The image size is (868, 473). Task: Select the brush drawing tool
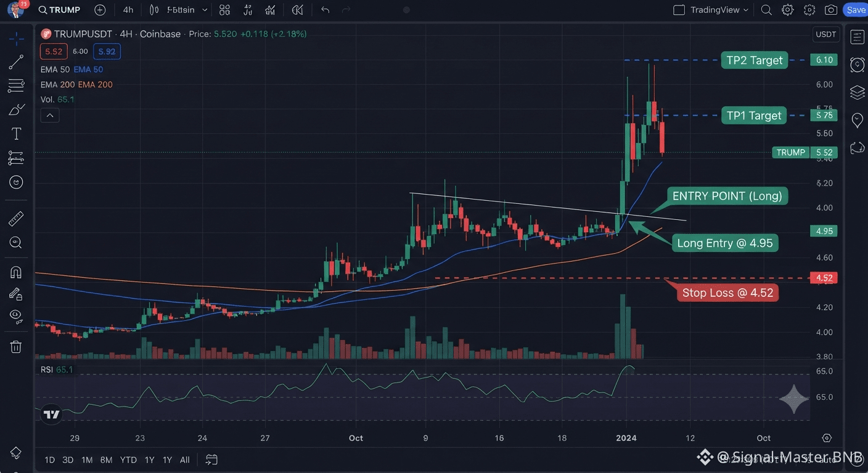[16, 110]
